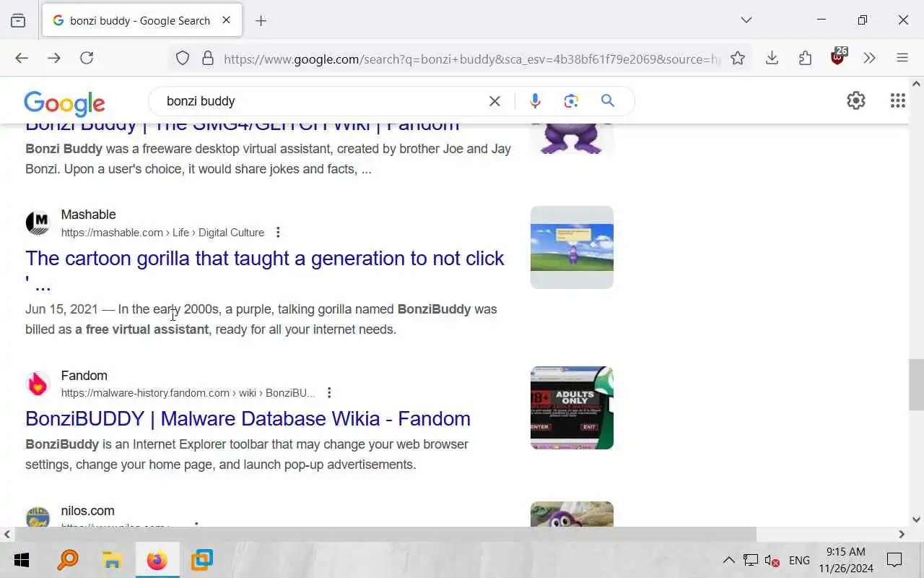Screen dimensions: 924x578
Task: Switch ENG input language indicator
Action: (799, 560)
